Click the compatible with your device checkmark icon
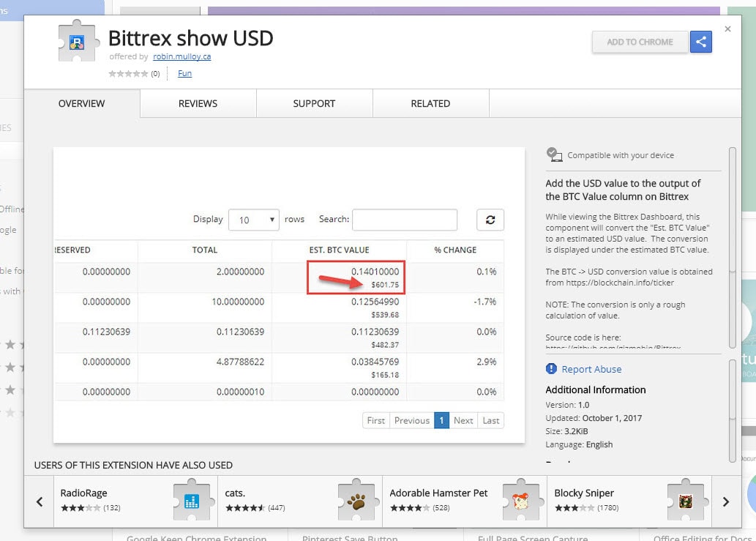The height and width of the screenshot is (541, 756). 554,154
